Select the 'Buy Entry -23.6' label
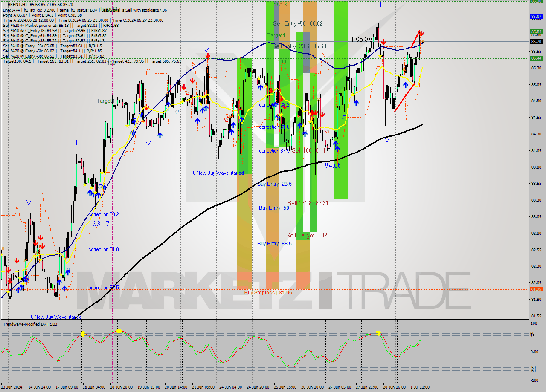The height and width of the screenshot is (392, 546). tap(275, 184)
